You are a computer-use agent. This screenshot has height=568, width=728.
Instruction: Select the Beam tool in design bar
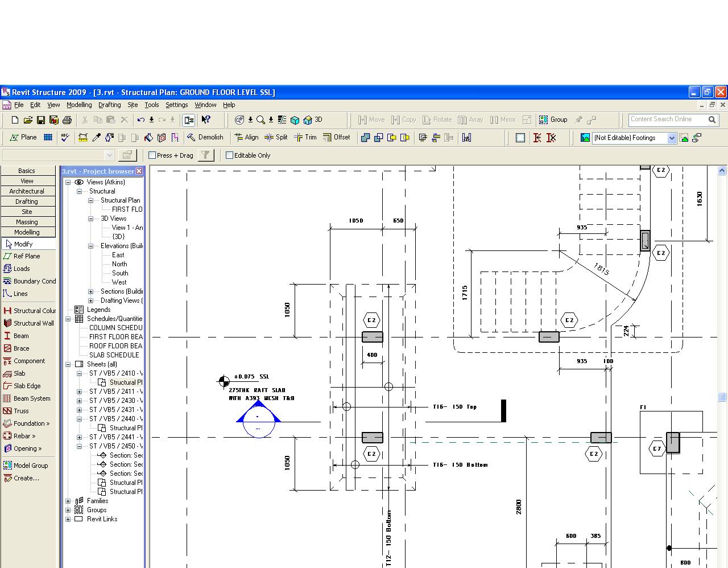(x=21, y=336)
